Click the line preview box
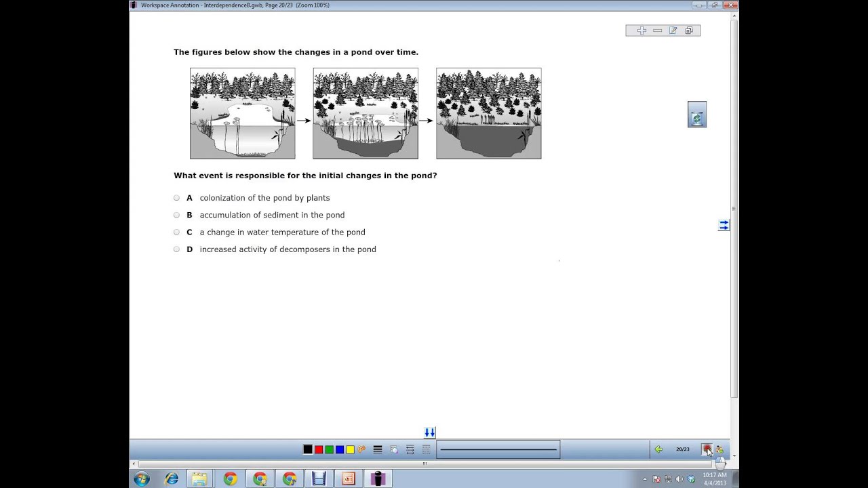This screenshot has height=488, width=868. point(498,449)
